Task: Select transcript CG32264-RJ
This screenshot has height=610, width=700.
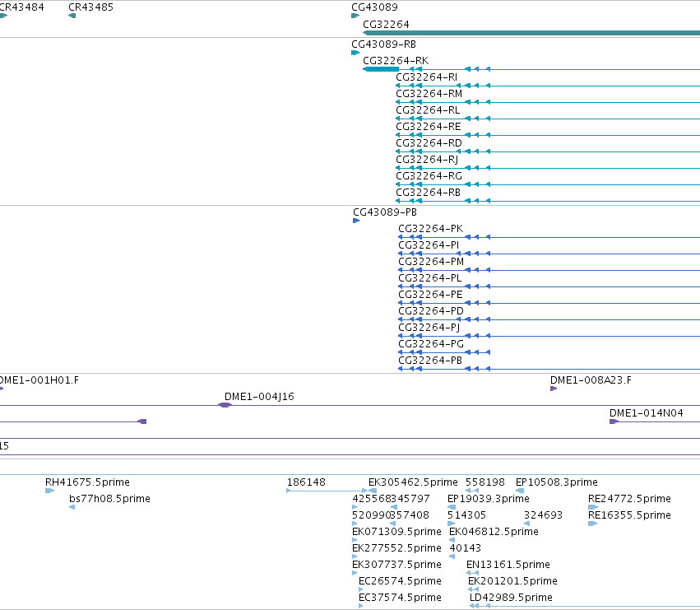Action: (x=427, y=160)
